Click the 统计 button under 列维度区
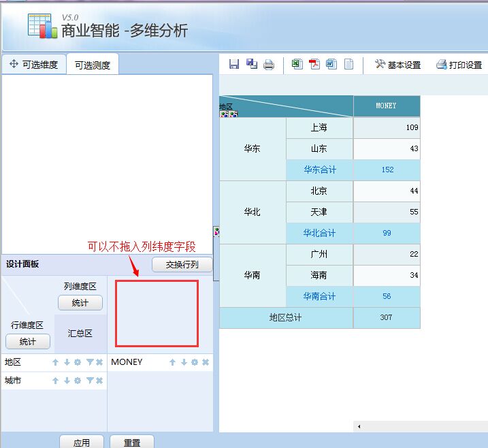 click(80, 302)
